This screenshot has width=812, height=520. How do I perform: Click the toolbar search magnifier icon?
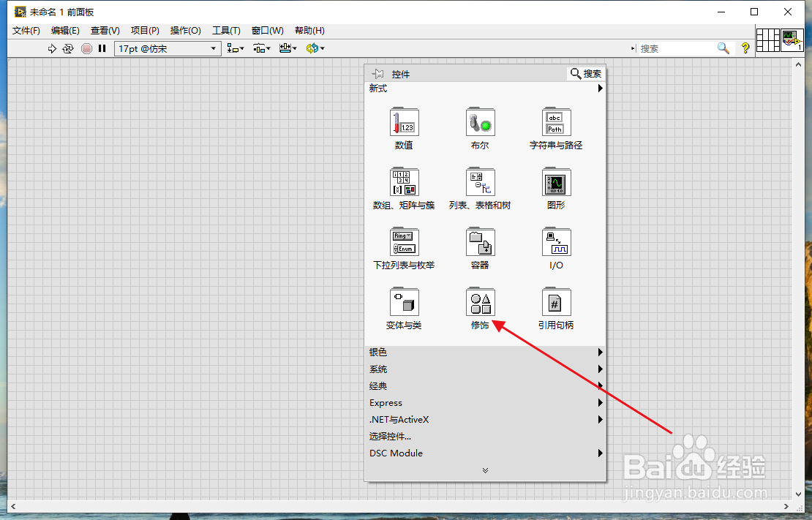pyautogui.click(x=723, y=48)
